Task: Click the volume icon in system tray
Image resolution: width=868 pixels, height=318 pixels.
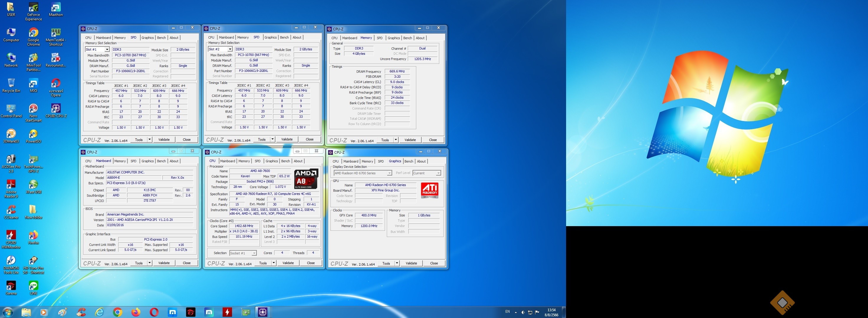Action: (523, 312)
